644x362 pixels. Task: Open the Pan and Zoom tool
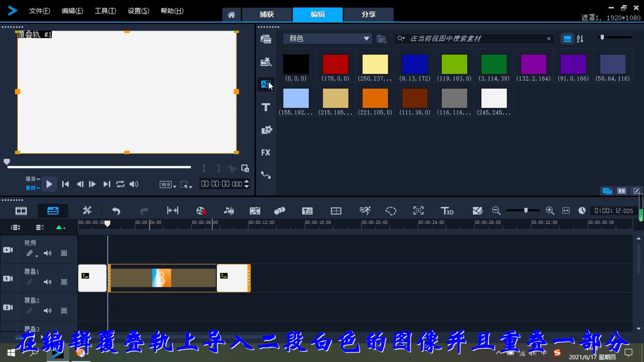click(418, 210)
